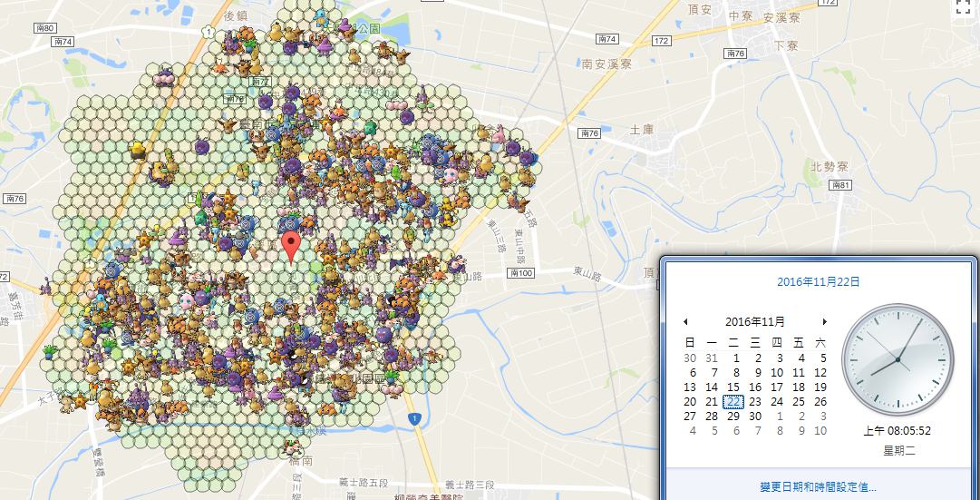Go to next month in calendar

click(824, 321)
